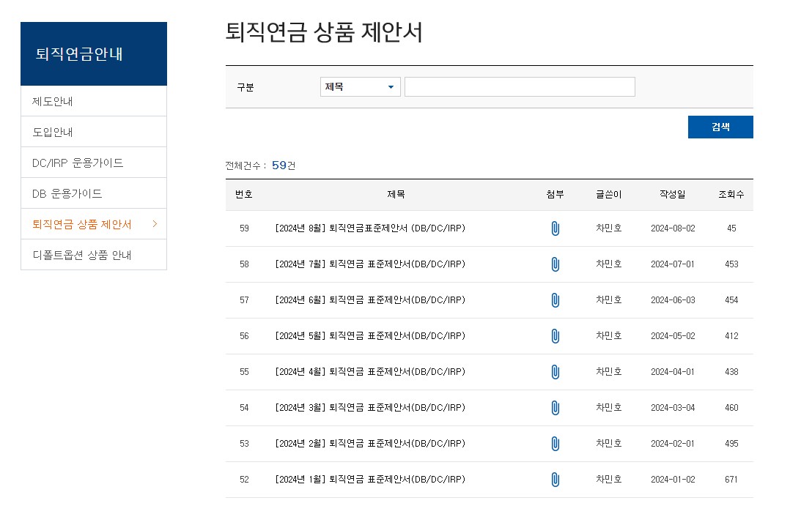812x506 pixels.
Task: Click the 조회수 column header
Action: point(731,195)
